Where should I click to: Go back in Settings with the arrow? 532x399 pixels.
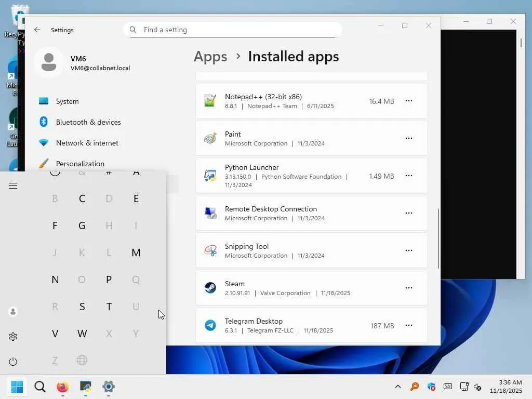tap(37, 30)
